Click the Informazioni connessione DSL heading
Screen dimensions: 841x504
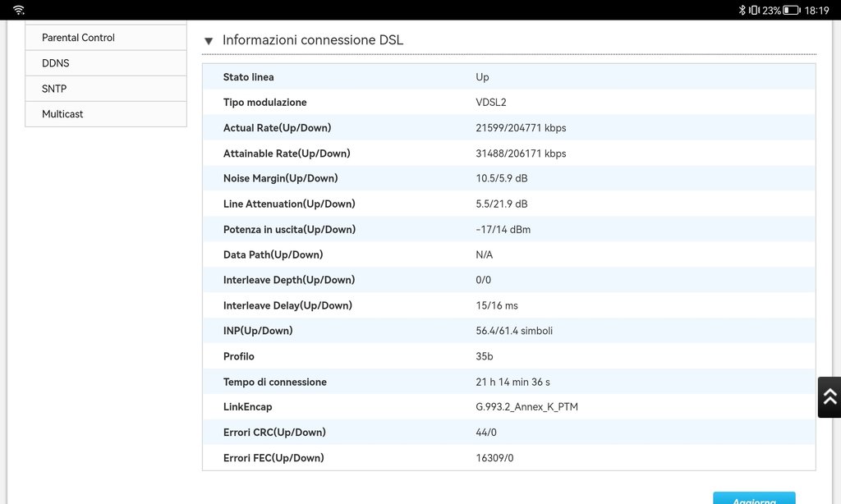click(x=313, y=40)
